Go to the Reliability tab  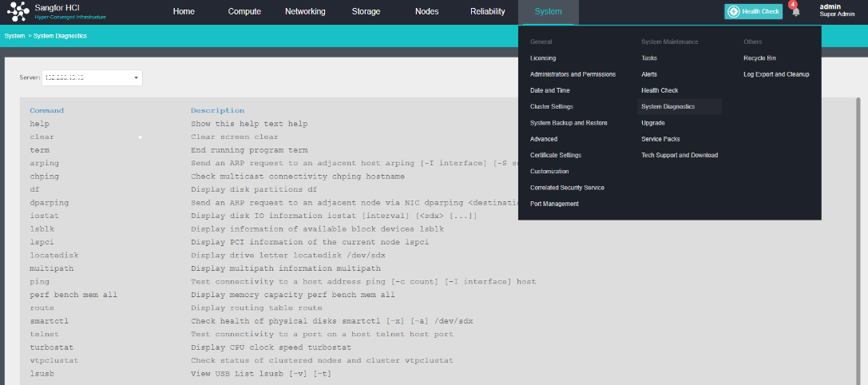click(x=487, y=12)
